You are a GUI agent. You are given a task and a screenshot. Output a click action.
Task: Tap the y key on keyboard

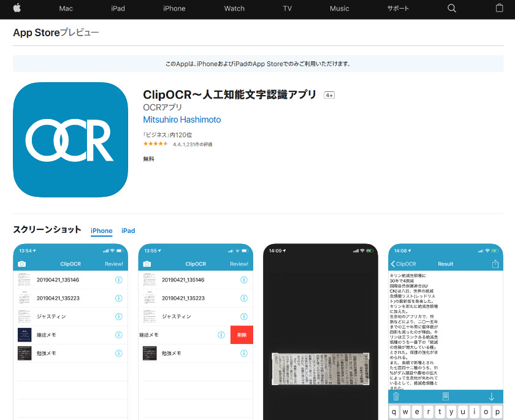[451, 412]
